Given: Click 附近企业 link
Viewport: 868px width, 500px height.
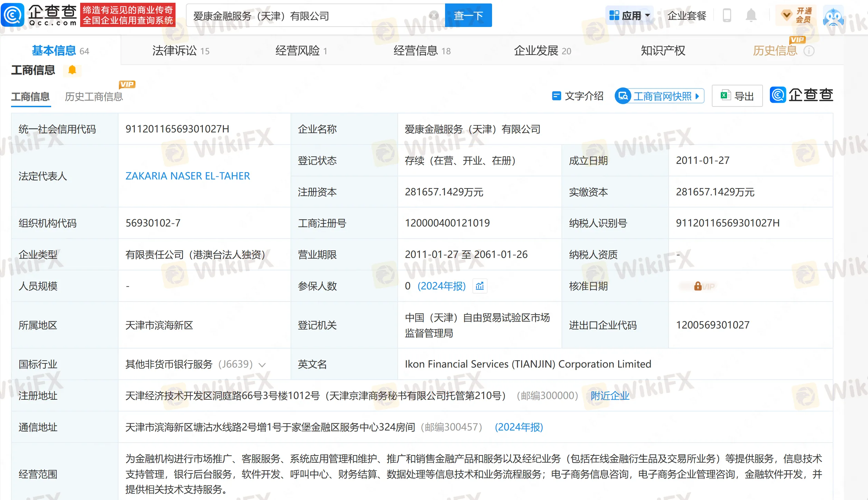Looking at the screenshot, I should (x=610, y=396).
